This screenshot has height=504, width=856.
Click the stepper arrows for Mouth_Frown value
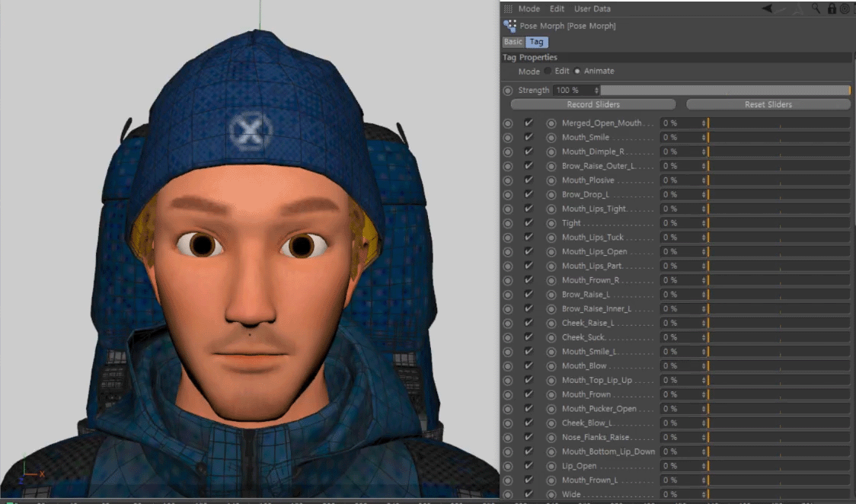point(704,394)
